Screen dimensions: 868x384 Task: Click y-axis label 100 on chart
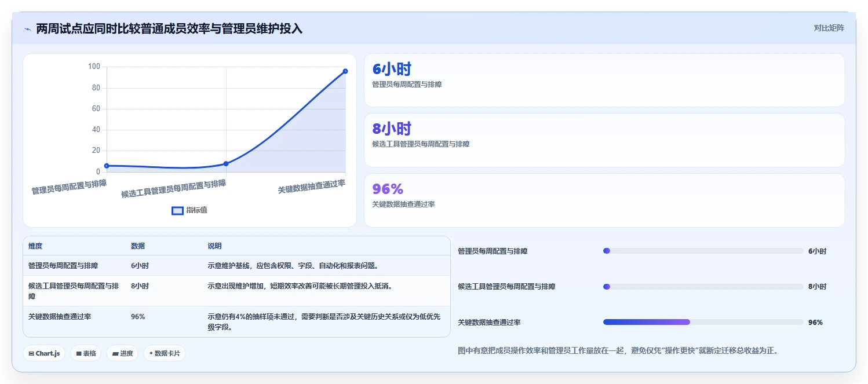(94, 67)
